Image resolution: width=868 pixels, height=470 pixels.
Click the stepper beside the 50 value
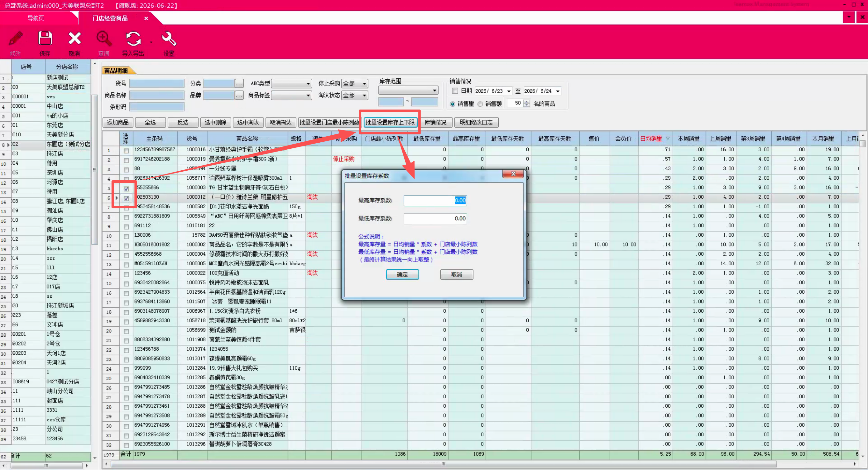[526, 103]
